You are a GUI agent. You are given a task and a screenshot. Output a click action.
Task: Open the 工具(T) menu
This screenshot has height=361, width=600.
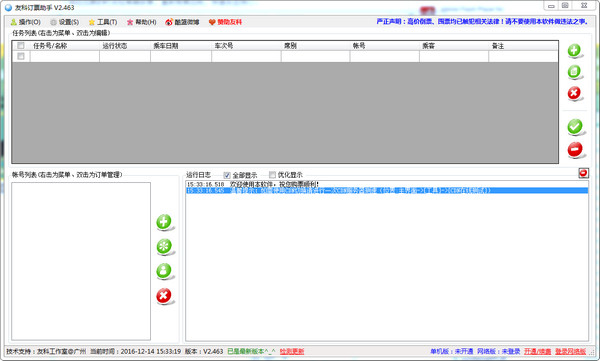point(103,22)
